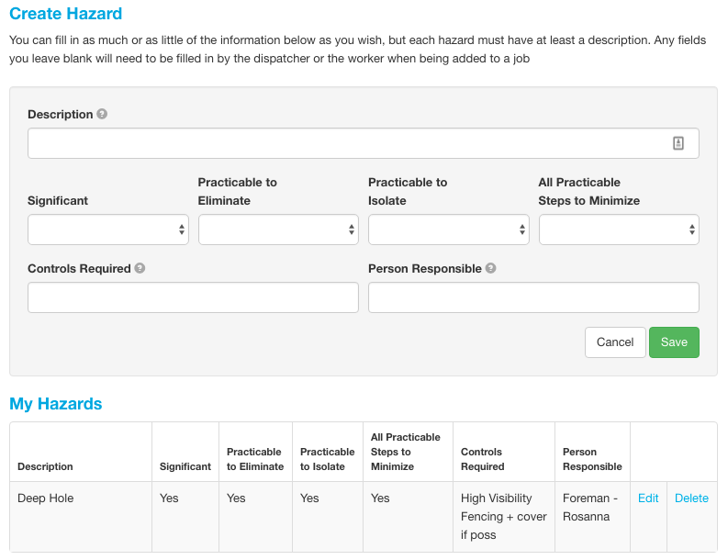
Task: Click the Controls Required column header
Action: tap(482, 459)
